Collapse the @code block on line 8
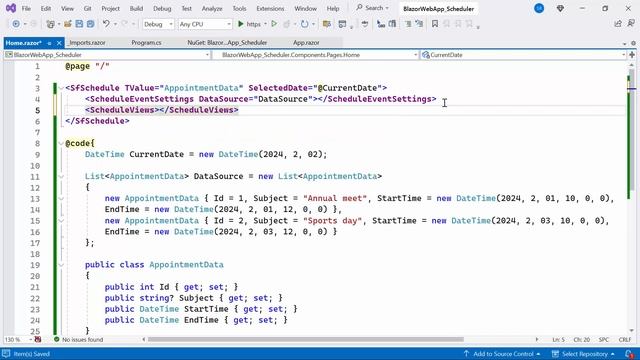The image size is (640, 360). 61,143
